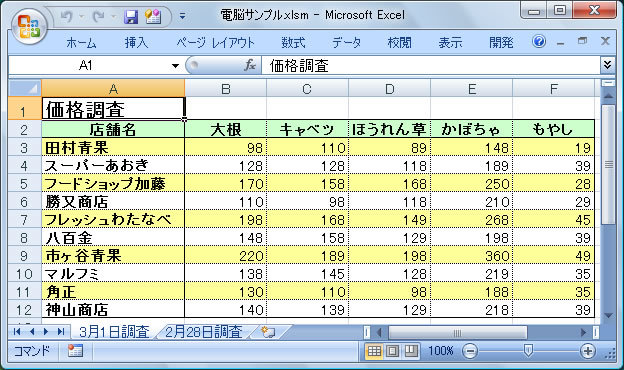624x370 pixels.
Task: Click the fx Insert Function icon
Action: [250, 65]
